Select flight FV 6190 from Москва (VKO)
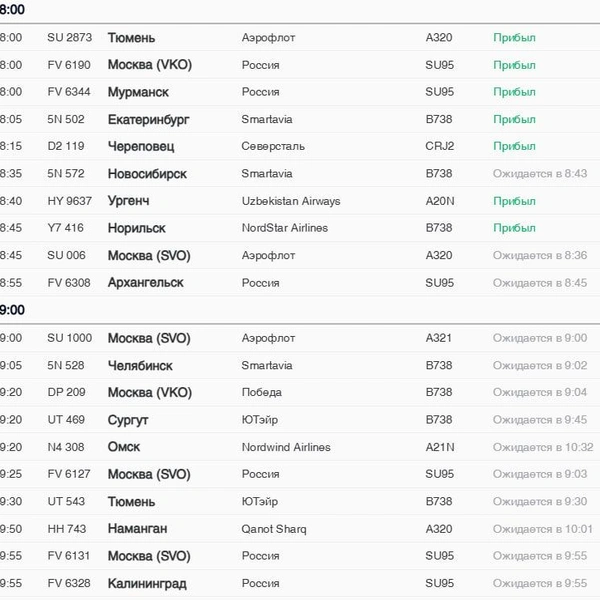 click(300, 65)
